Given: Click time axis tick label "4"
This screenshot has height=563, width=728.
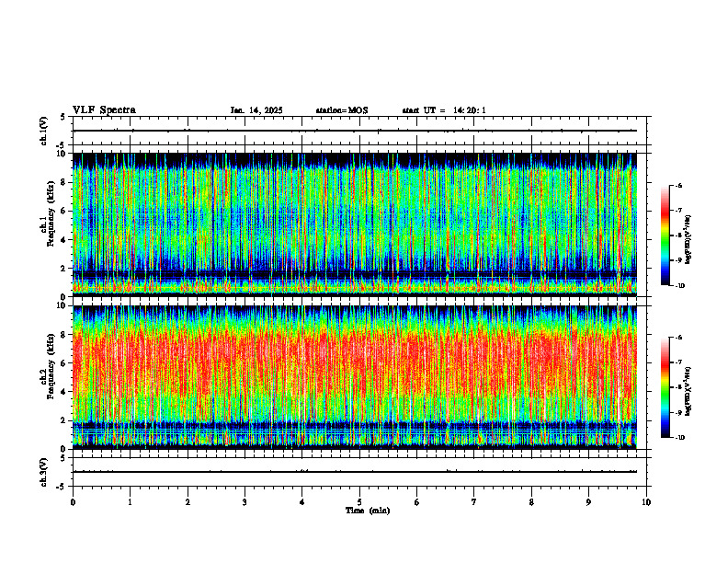Looking at the screenshot, I should [302, 502].
